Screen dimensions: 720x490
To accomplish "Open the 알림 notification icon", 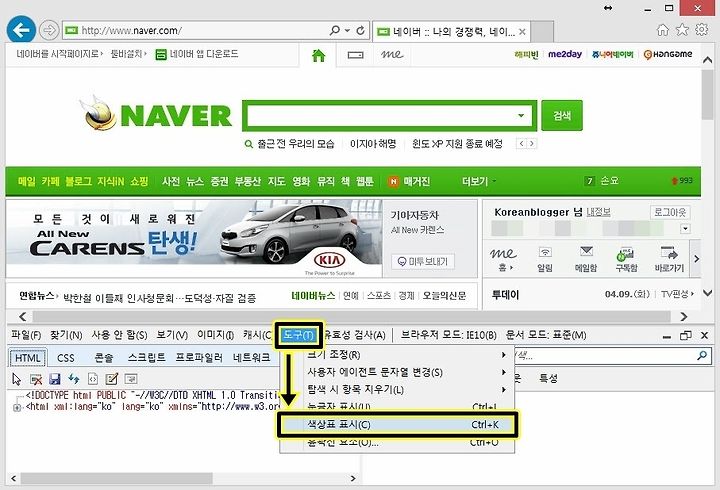I will pyautogui.click(x=545, y=259).
